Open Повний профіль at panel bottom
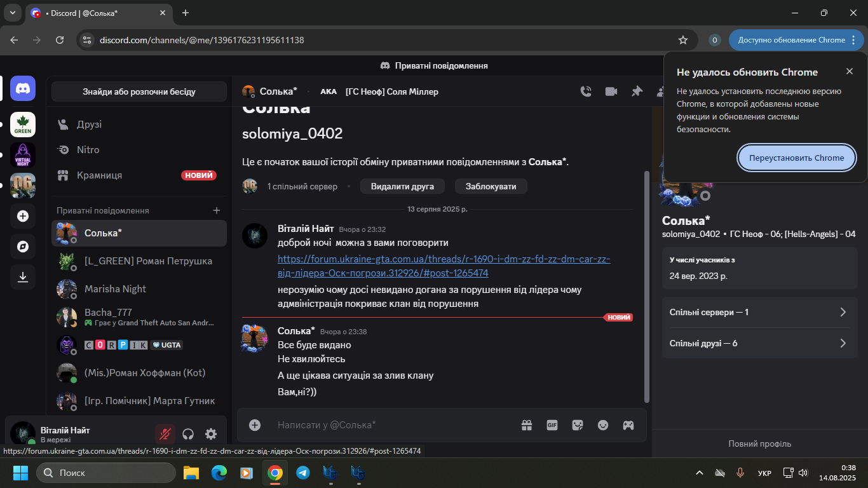Screen dimensions: 868x488 [760, 444]
